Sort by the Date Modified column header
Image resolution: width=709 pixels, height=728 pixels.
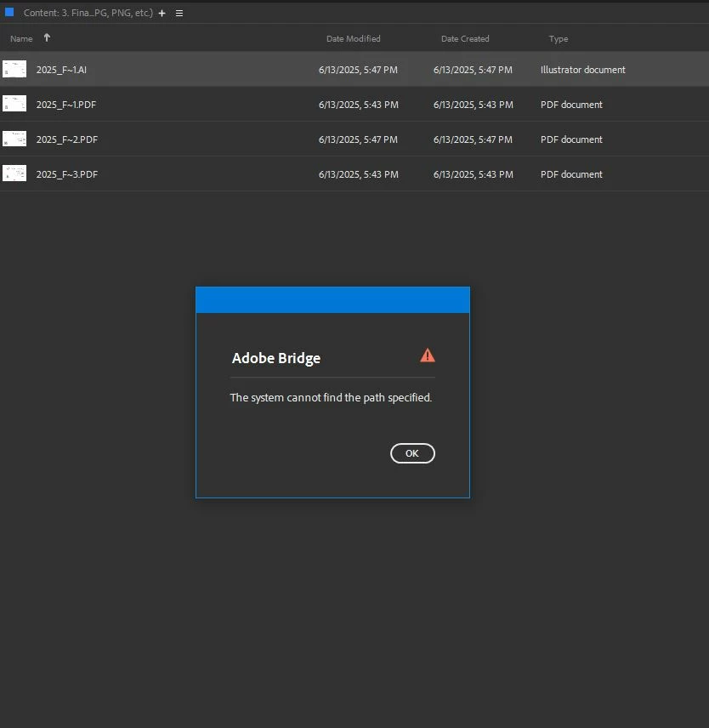point(353,38)
